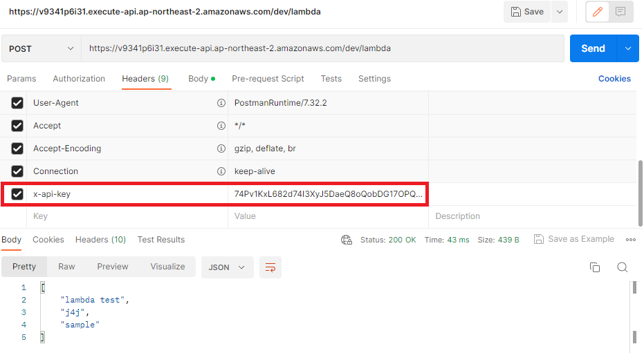Expand the Send button dropdown arrow
The height and width of the screenshot is (353, 644).
click(x=628, y=48)
